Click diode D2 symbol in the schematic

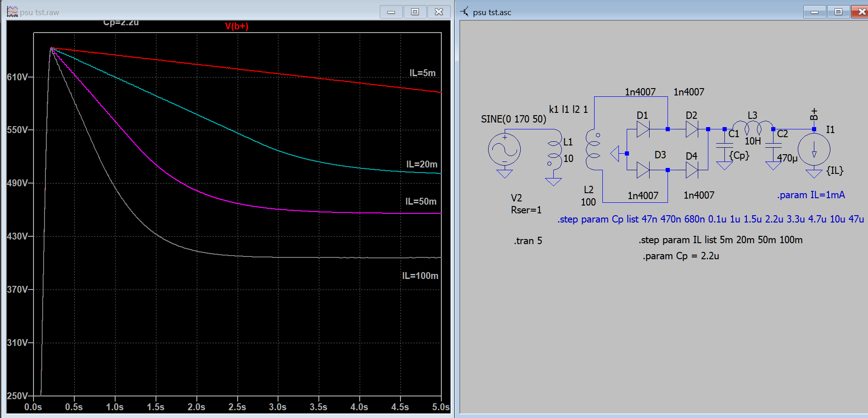point(692,129)
